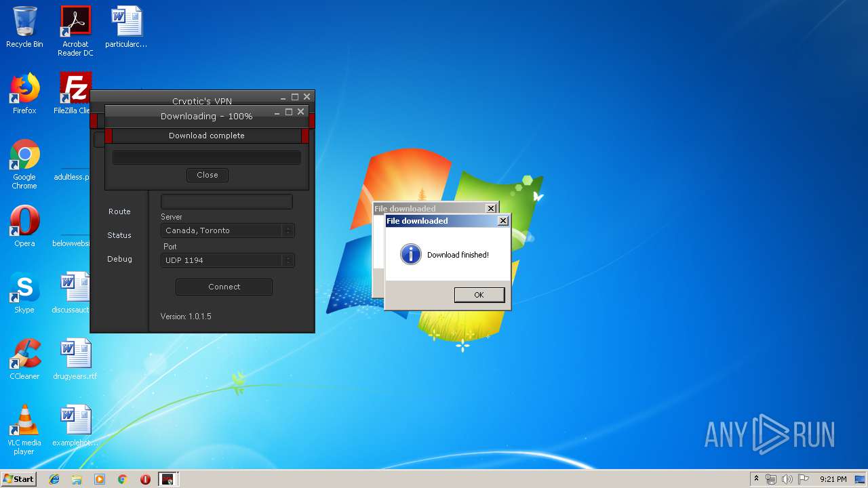The image size is (868, 488).
Task: Open Chrome from the taskbar
Action: click(x=122, y=479)
